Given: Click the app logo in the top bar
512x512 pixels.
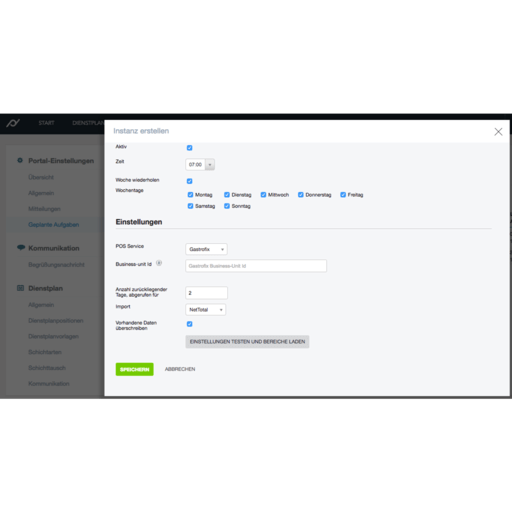Looking at the screenshot, I should tap(13, 123).
